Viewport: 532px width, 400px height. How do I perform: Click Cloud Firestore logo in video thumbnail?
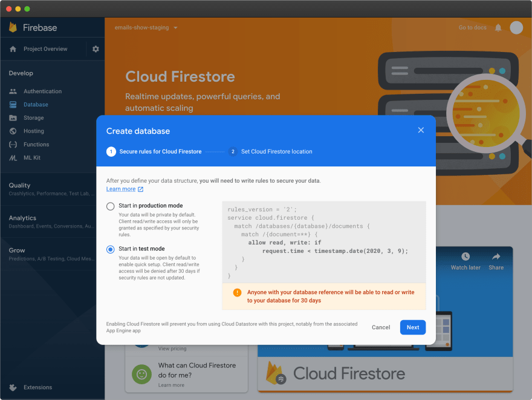click(x=276, y=373)
